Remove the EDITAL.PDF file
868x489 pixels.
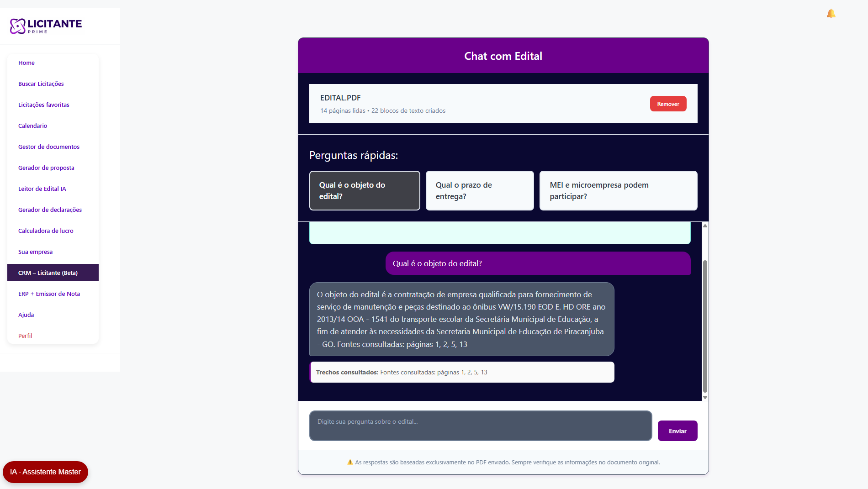click(x=668, y=104)
